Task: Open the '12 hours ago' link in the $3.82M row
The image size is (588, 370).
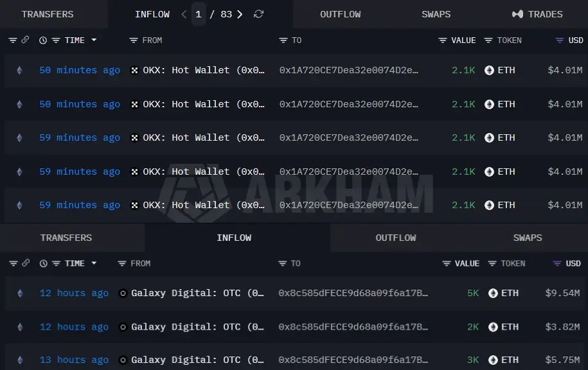Action: coord(75,326)
